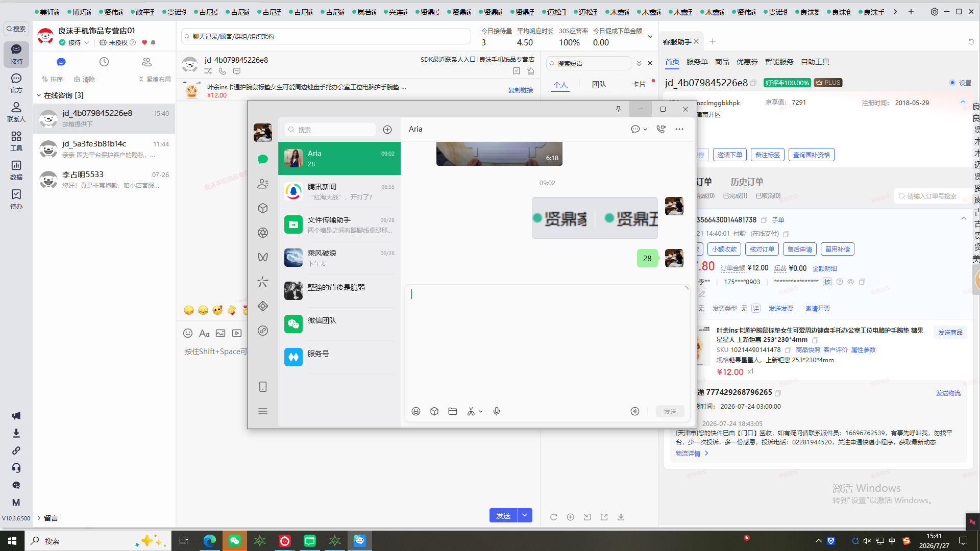
Task: Open WeChat Channels butterfly icon
Action: click(x=263, y=257)
